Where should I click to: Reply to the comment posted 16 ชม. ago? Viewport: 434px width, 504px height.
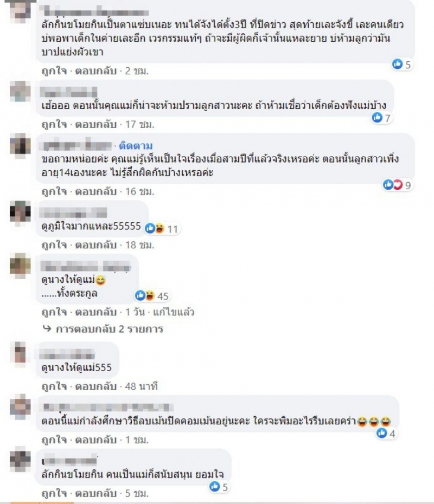[95, 191]
